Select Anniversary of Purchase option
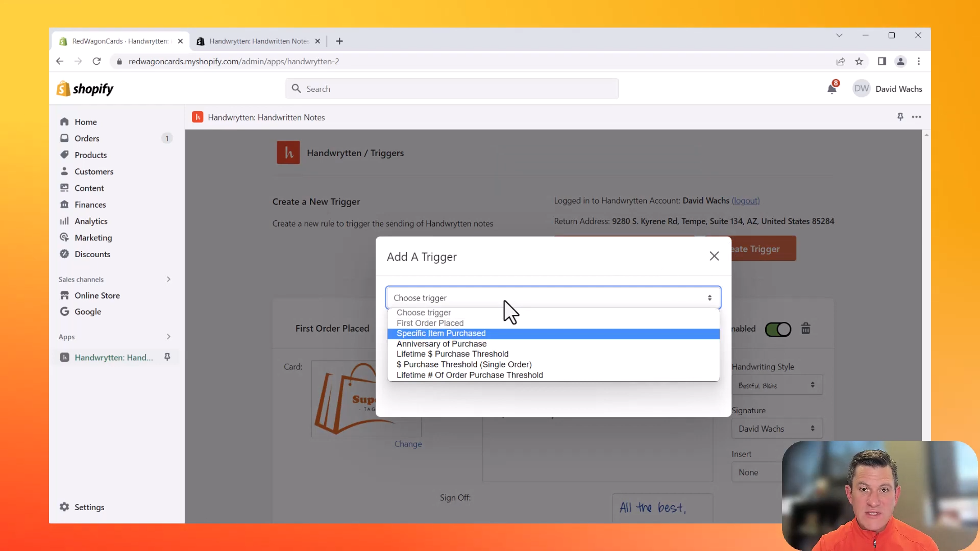The width and height of the screenshot is (980, 551). click(442, 344)
